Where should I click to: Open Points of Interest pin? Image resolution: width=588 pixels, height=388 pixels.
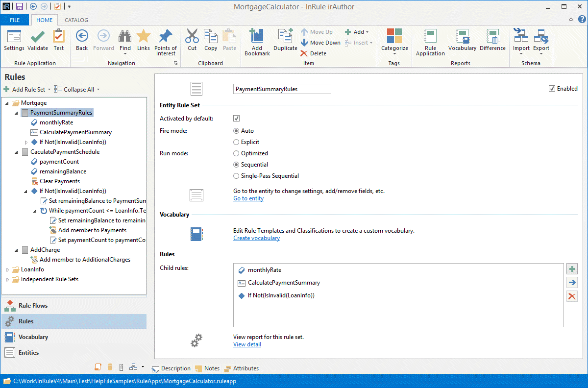tap(166, 37)
